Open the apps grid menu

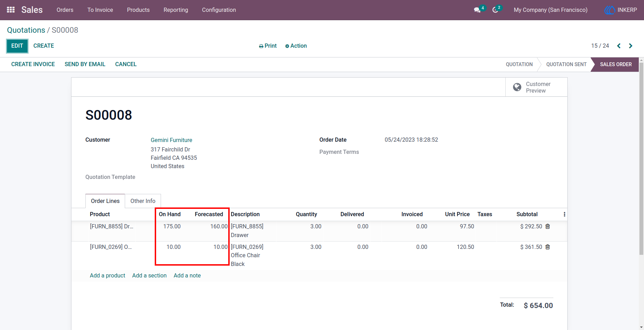tap(11, 10)
